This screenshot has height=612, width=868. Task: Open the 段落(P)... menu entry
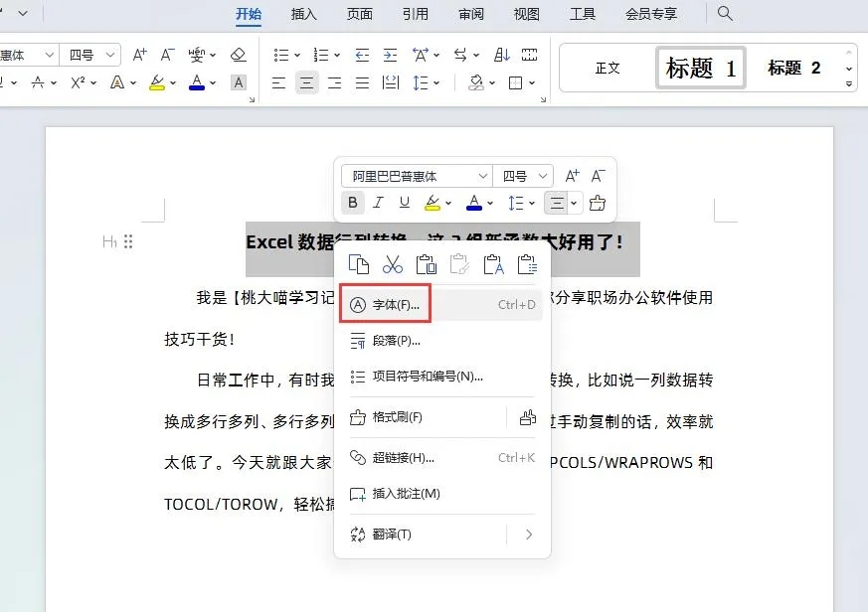(x=441, y=341)
